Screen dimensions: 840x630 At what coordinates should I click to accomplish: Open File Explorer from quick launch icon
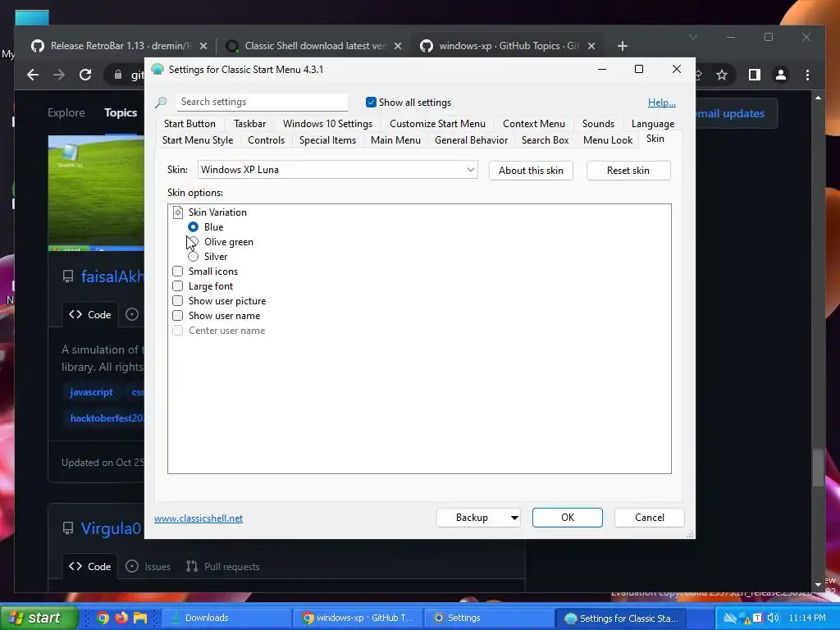click(x=140, y=618)
